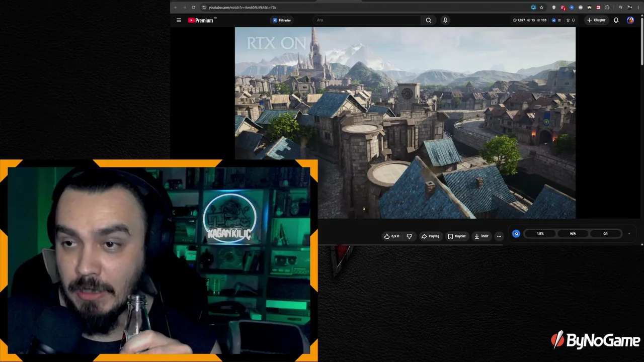The image size is (644, 362).
Task: Expand the IQ stats panel chevron
Action: click(629, 234)
